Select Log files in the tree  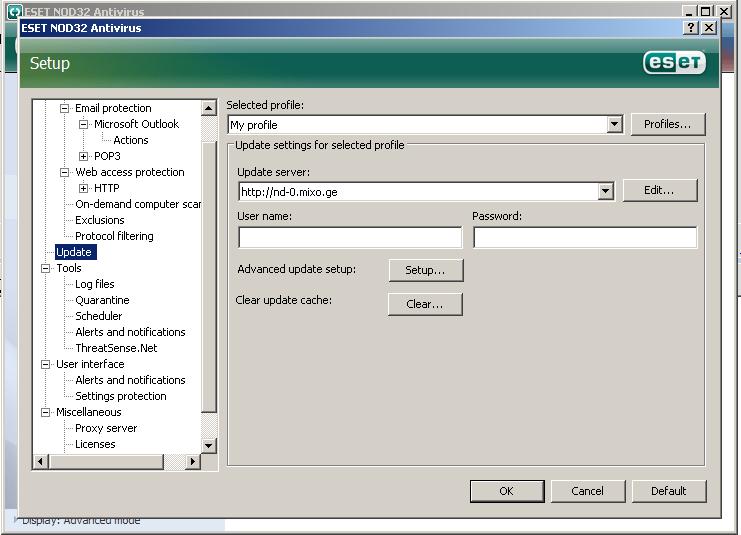(95, 284)
